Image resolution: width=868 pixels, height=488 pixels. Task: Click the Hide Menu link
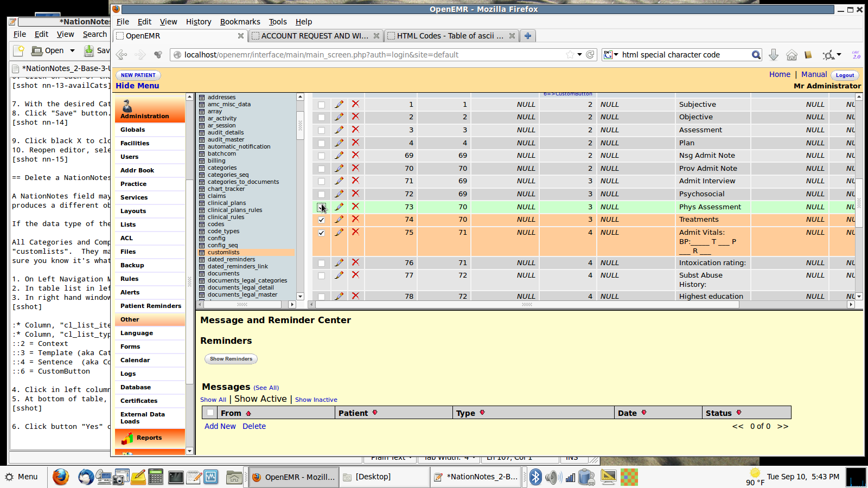[x=137, y=86]
